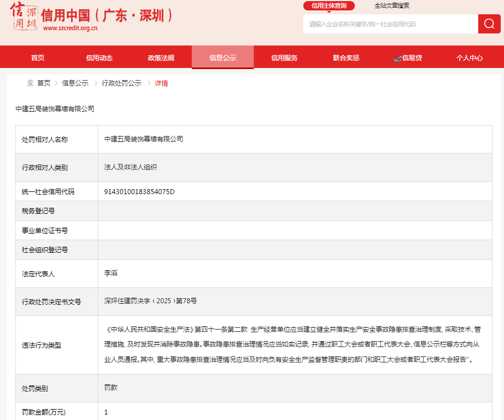
Task: Open the 信用动态 navigation menu
Action: pos(99,58)
